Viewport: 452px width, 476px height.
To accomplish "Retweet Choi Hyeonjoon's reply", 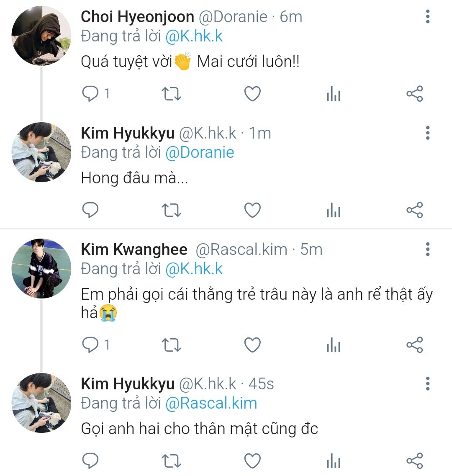I will coord(171,94).
